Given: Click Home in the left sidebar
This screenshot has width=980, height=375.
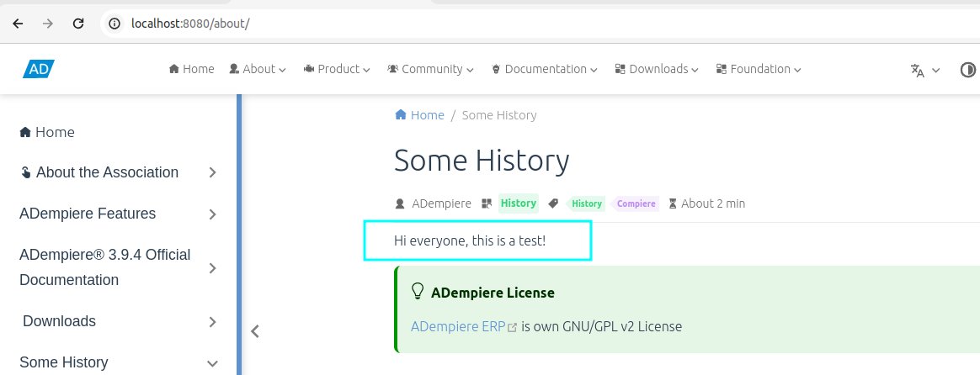Looking at the screenshot, I should [47, 132].
